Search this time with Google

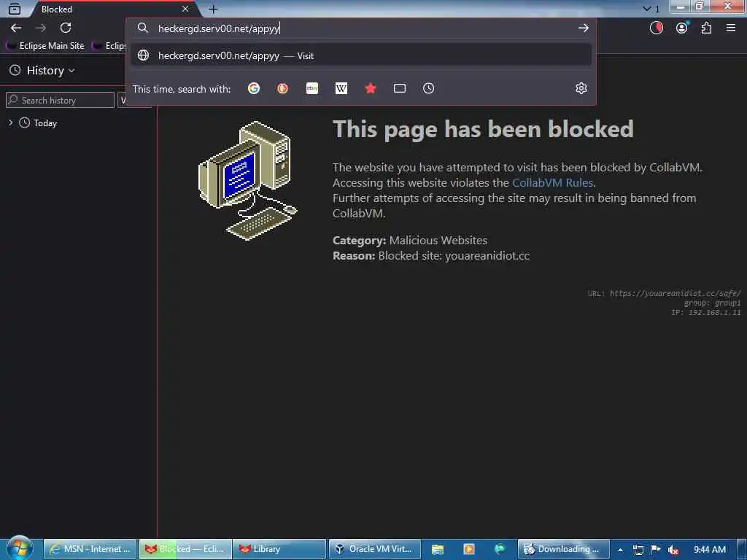pyautogui.click(x=254, y=88)
